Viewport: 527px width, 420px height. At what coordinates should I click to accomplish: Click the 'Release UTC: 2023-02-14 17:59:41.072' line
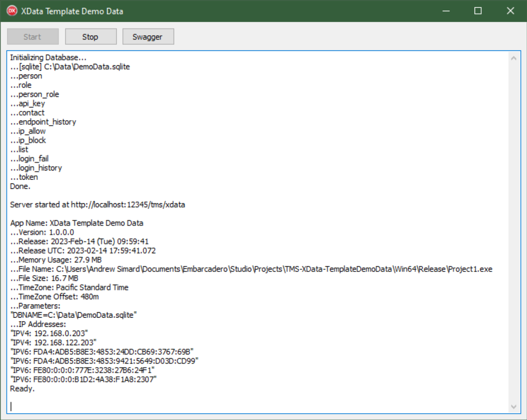[x=83, y=250]
